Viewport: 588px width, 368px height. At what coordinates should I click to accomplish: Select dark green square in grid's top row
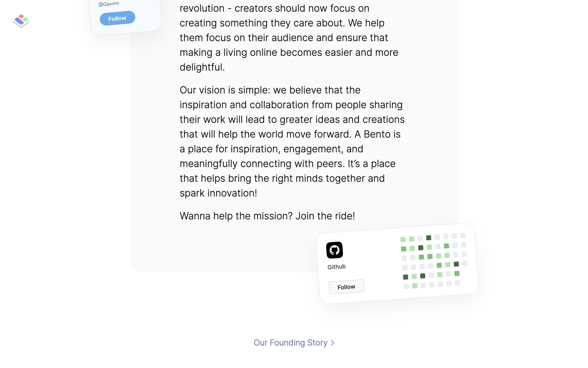click(x=429, y=238)
